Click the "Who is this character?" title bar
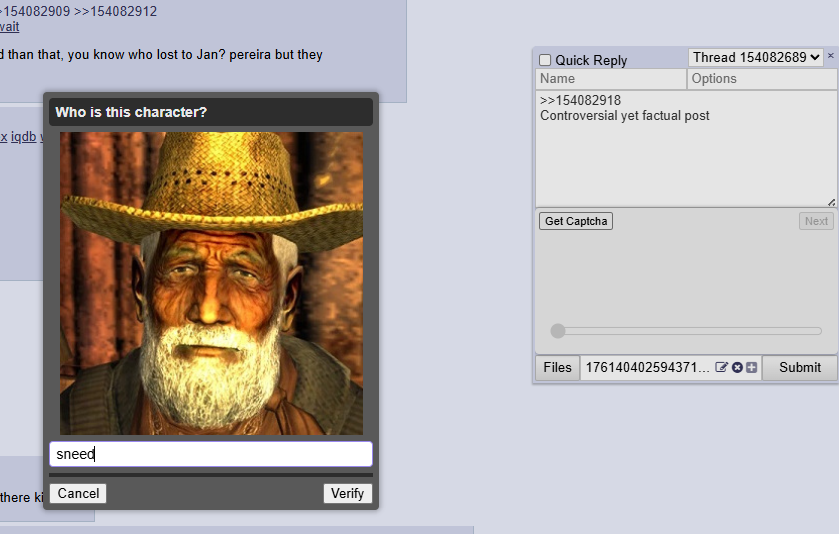 pyautogui.click(x=211, y=112)
